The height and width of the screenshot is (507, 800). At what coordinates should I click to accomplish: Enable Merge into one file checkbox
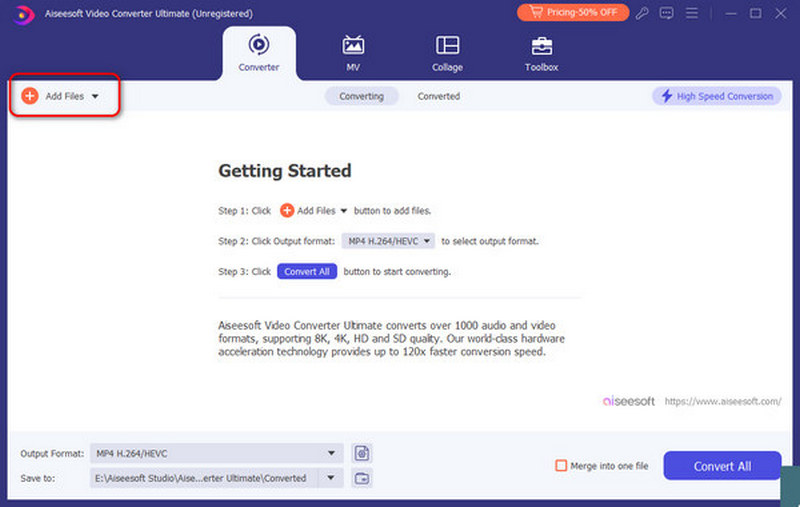pyautogui.click(x=561, y=465)
